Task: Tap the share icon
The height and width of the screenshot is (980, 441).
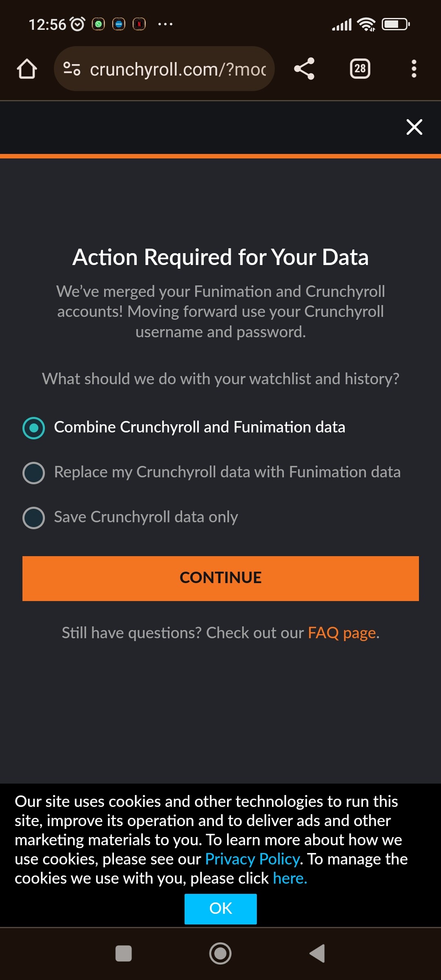Action: 304,69
